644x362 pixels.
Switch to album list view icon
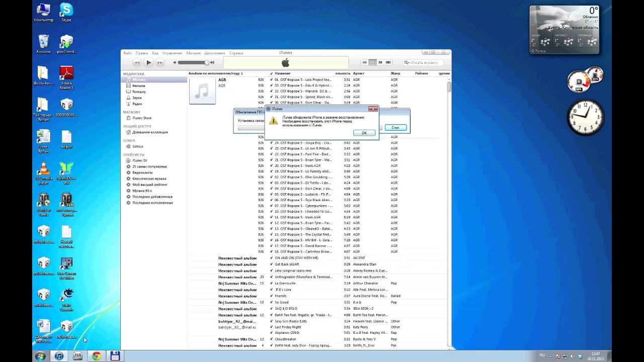pyautogui.click(x=373, y=62)
